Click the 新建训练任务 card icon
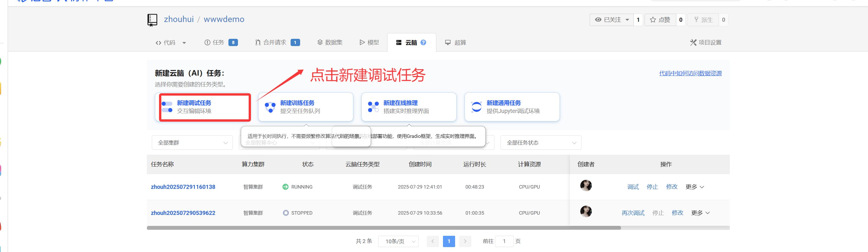Viewport: 868px width, 252px height. 270,107
